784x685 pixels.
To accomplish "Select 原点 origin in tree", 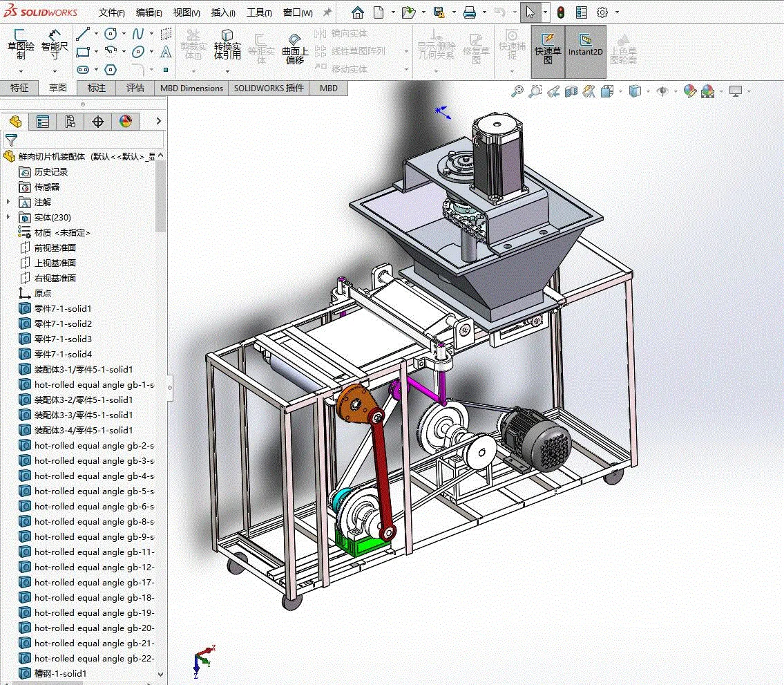I will coord(43,293).
